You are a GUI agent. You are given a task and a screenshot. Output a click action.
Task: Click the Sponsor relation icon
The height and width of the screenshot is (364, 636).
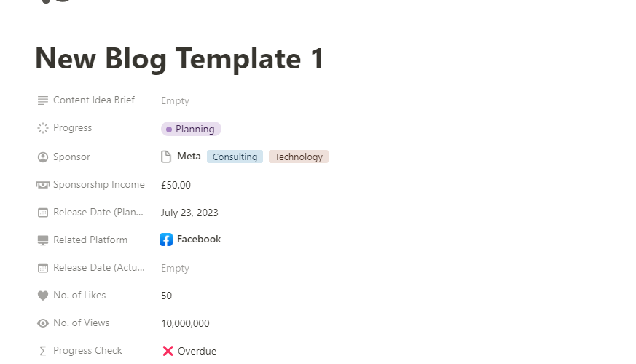point(42,157)
